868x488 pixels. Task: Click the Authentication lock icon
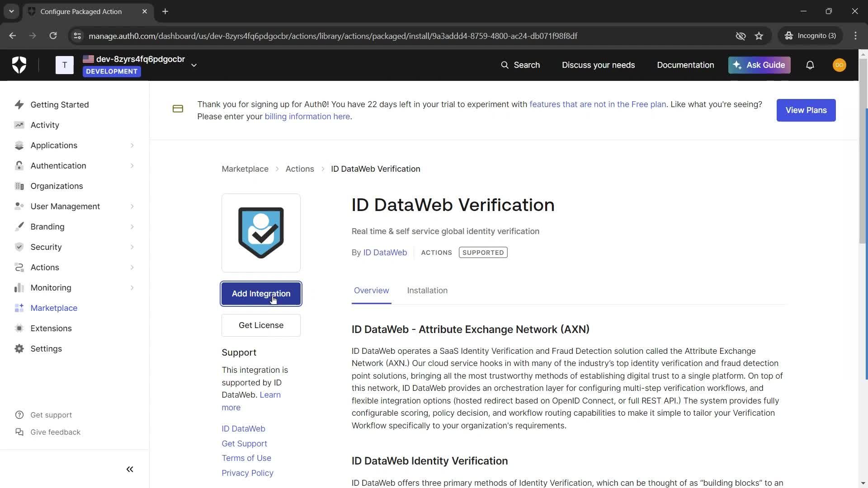(x=19, y=166)
